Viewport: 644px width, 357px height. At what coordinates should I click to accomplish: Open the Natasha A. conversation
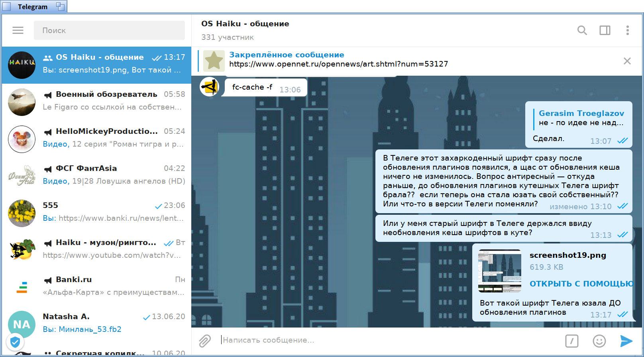[x=96, y=324]
